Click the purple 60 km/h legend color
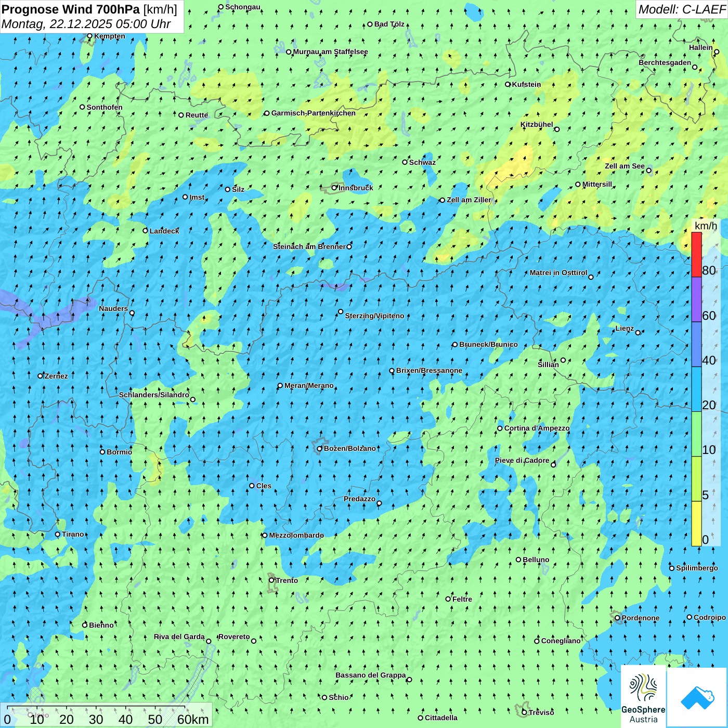The height and width of the screenshot is (728, 728). coord(696,300)
